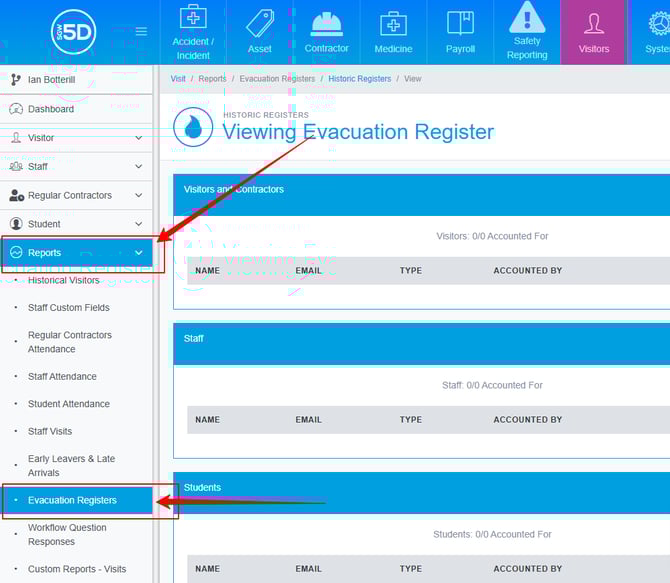Image resolution: width=670 pixels, height=583 pixels.
Task: Click Historic Registers breadcrumb link
Action: (x=360, y=79)
